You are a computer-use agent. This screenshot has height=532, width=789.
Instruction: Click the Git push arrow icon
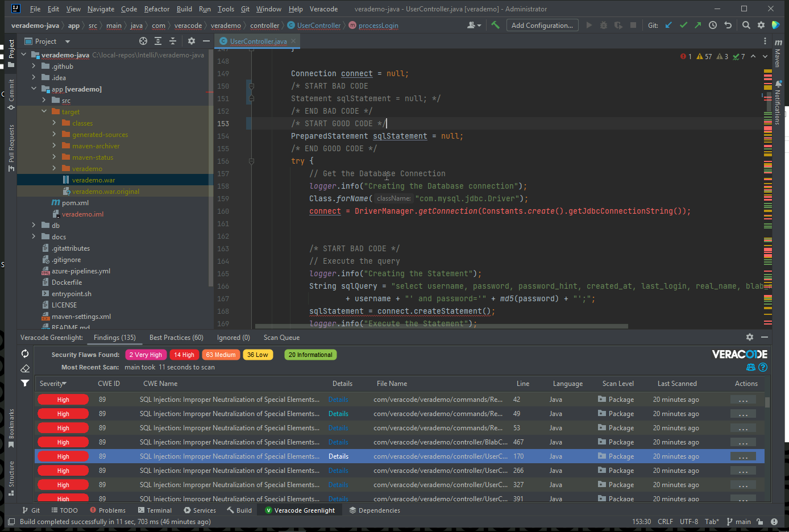click(x=697, y=25)
